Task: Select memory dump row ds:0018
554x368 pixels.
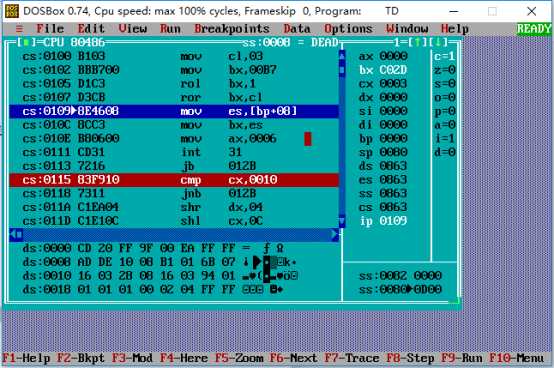Action: click(x=174, y=290)
